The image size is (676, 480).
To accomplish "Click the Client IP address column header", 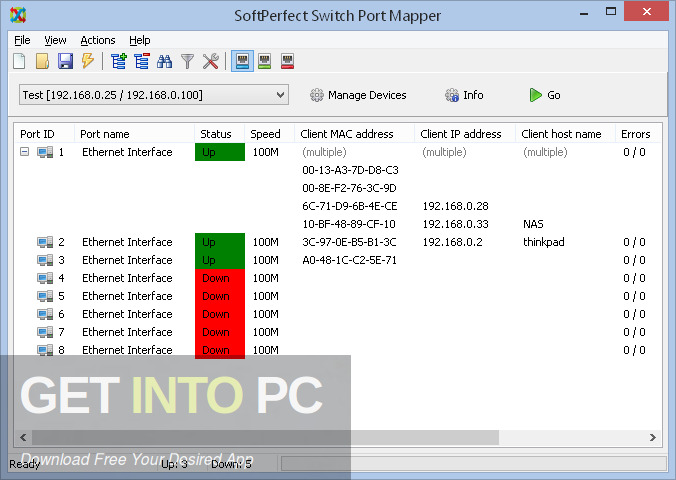I will (465, 134).
